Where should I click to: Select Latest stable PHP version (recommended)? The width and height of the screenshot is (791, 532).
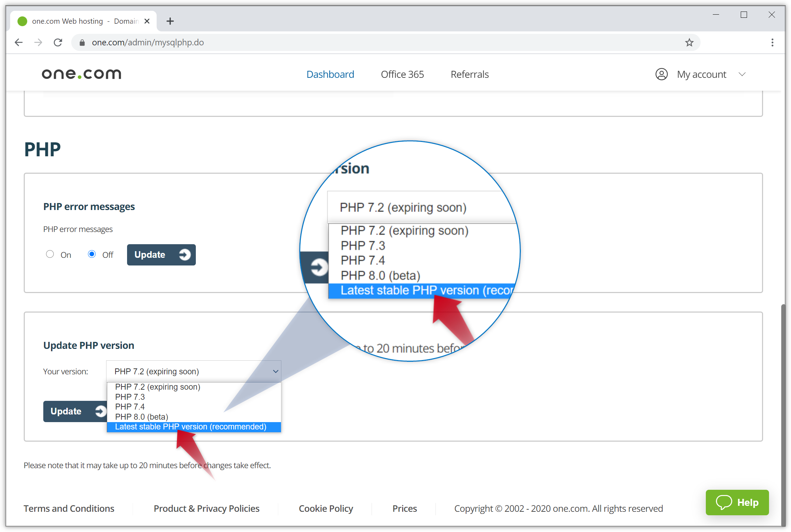[194, 427]
